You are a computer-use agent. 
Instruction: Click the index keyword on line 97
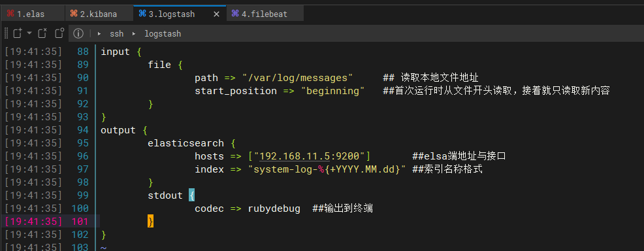click(x=209, y=169)
